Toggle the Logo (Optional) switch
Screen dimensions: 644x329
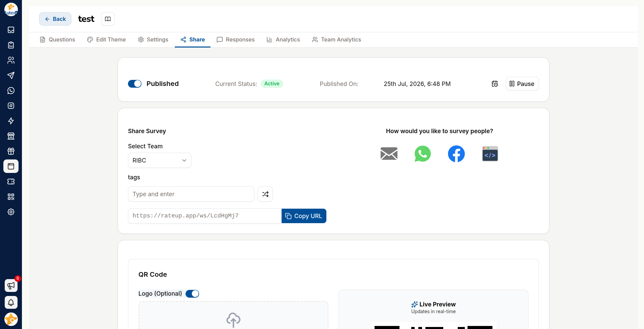[x=192, y=294]
